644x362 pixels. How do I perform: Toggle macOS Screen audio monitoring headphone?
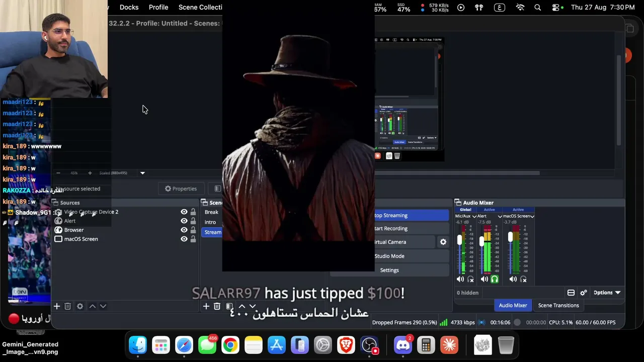pyautogui.click(x=524, y=279)
